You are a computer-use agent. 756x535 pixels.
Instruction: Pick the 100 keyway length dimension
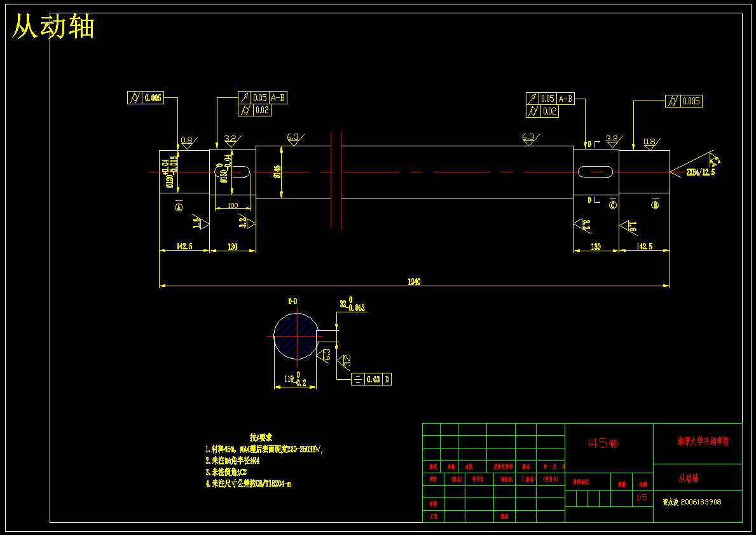point(232,205)
